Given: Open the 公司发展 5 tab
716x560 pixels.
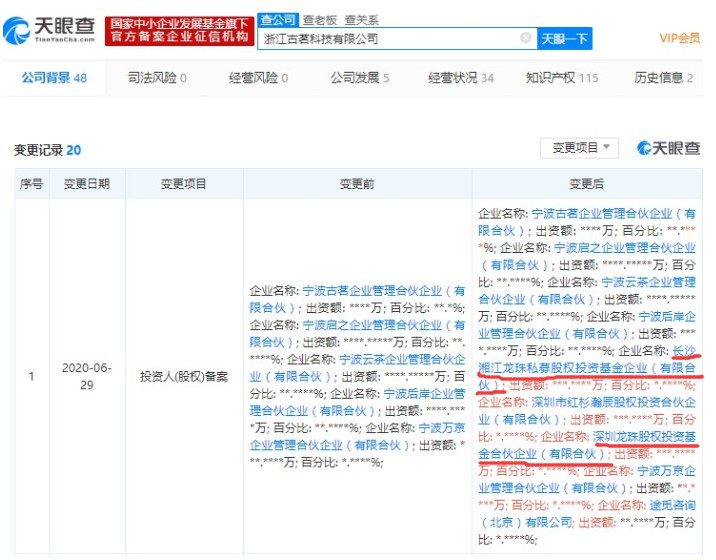Looking at the screenshot, I should [360, 78].
